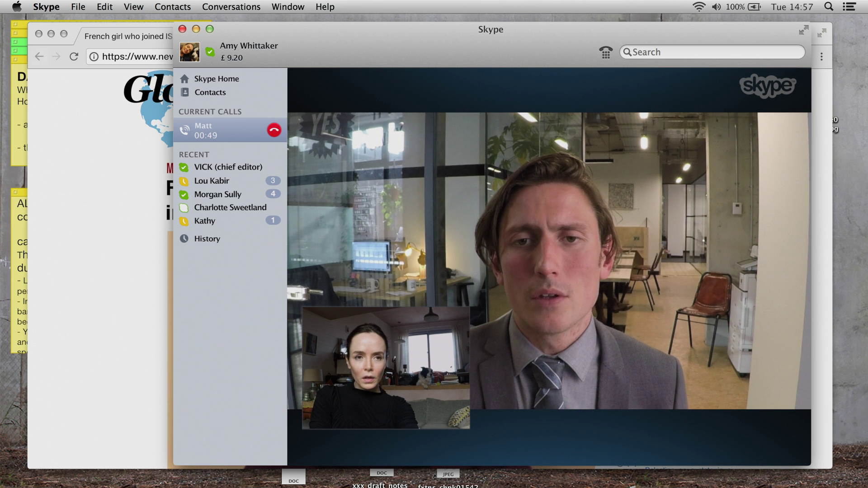This screenshot has width=868, height=488.
Task: Open Charlotte Sweetland conversation
Action: coord(230,207)
